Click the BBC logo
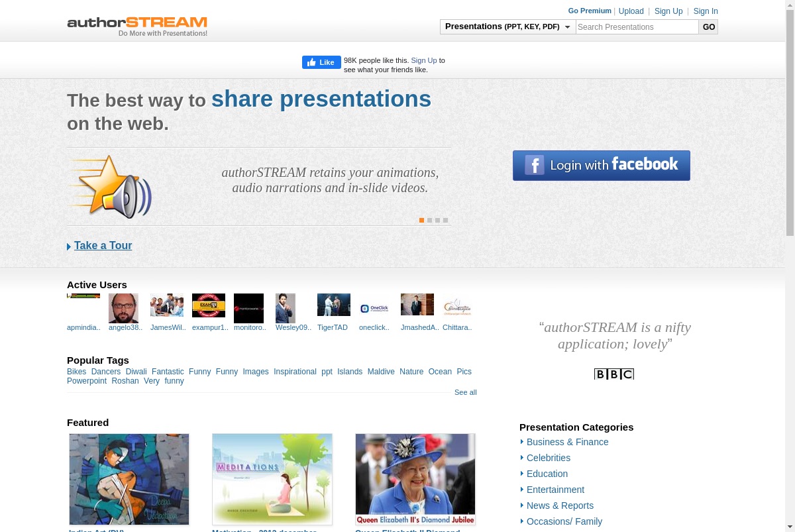Image resolution: width=795 pixels, height=532 pixels. (x=614, y=374)
